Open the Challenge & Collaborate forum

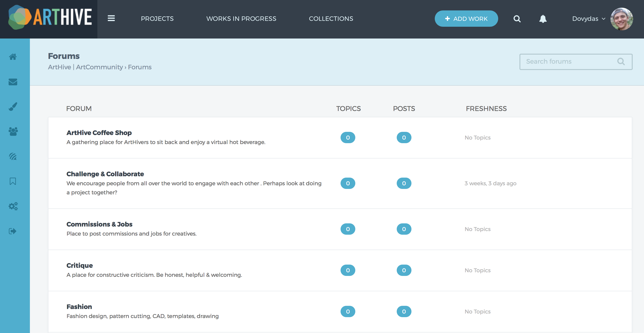tap(105, 174)
